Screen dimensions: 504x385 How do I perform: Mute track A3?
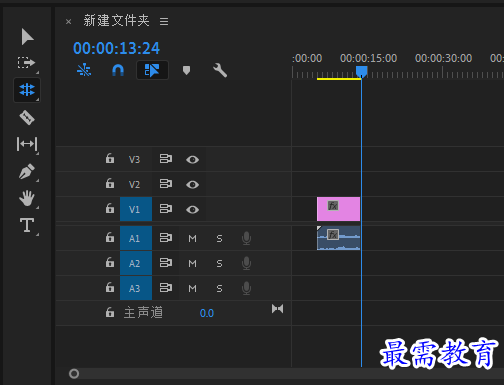point(192,289)
